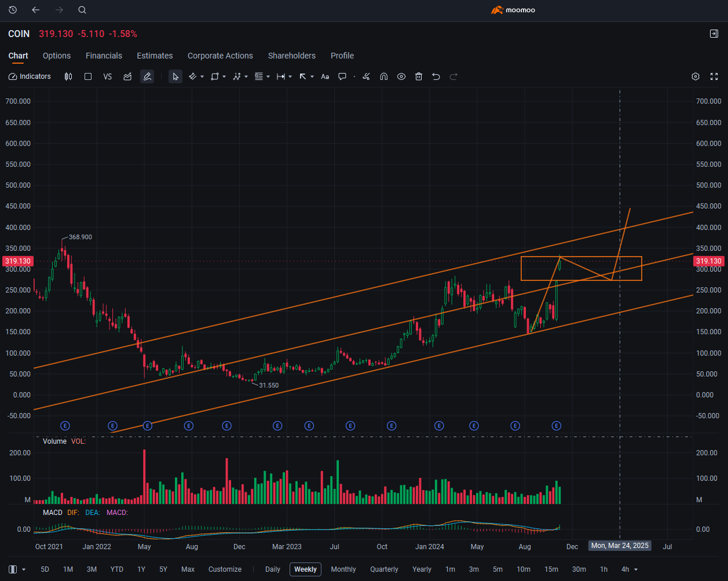The image size is (728, 581).
Task: Click the MACD indicator label
Action: click(x=52, y=513)
